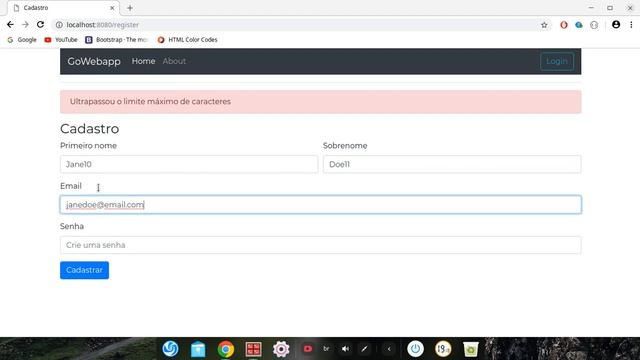Viewport: 640px width, 360px height.
Task: Click the red screen recorder tray icon
Action: pyautogui.click(x=308, y=349)
